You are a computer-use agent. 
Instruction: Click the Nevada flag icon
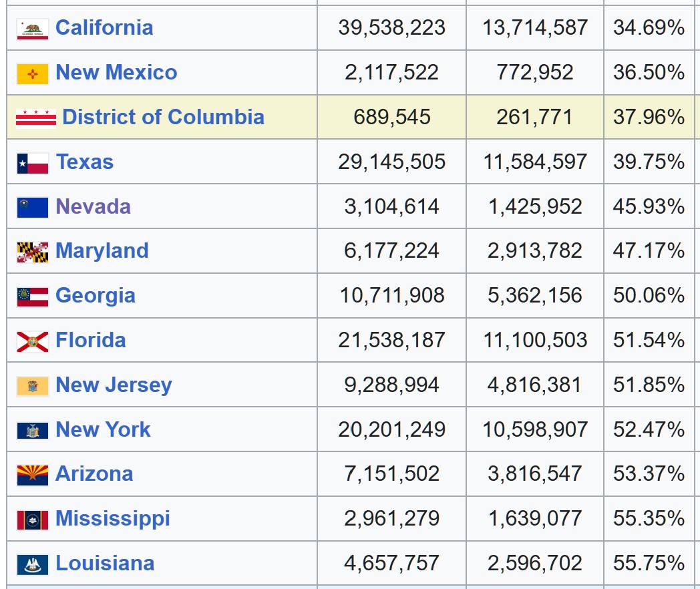(33, 208)
